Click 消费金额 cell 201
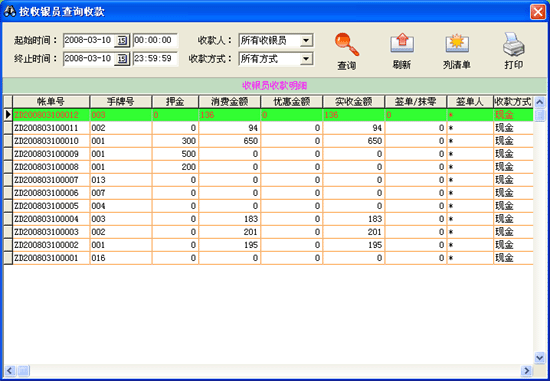The height and width of the screenshot is (381, 550). 229,232
